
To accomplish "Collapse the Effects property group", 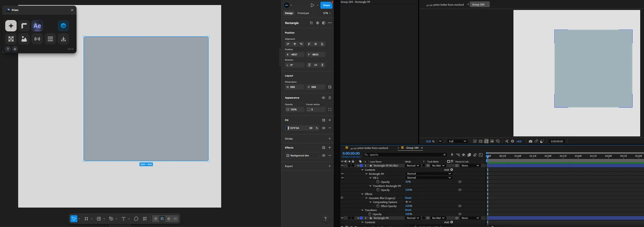I will tap(362, 194).
